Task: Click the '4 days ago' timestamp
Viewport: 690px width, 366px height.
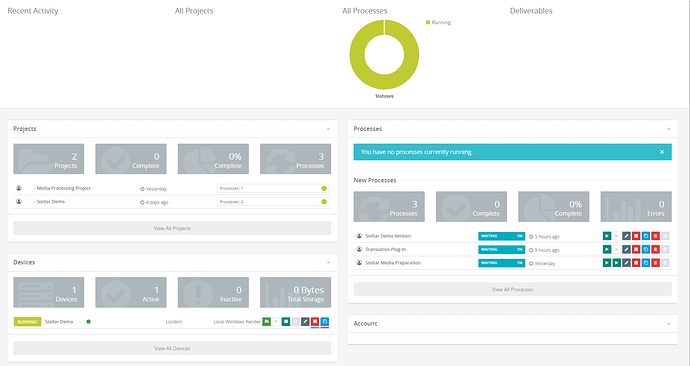Action: 157,202
